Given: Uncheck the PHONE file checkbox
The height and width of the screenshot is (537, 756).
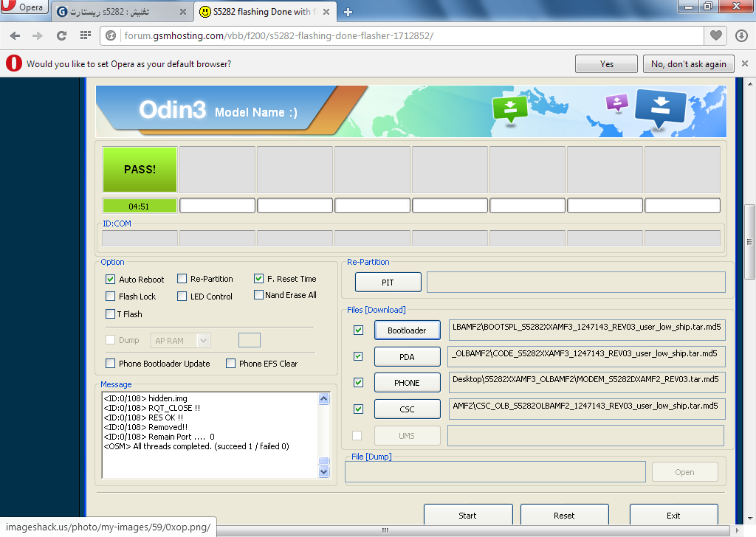Looking at the screenshot, I should point(358,382).
